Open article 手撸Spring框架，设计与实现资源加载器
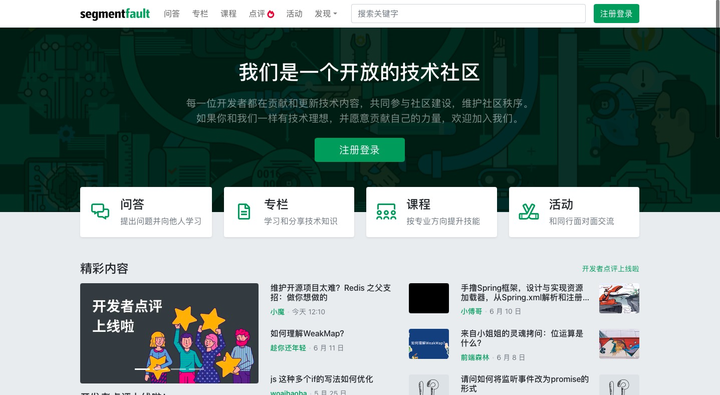Screen dimensions: 720x395 [x=525, y=293]
